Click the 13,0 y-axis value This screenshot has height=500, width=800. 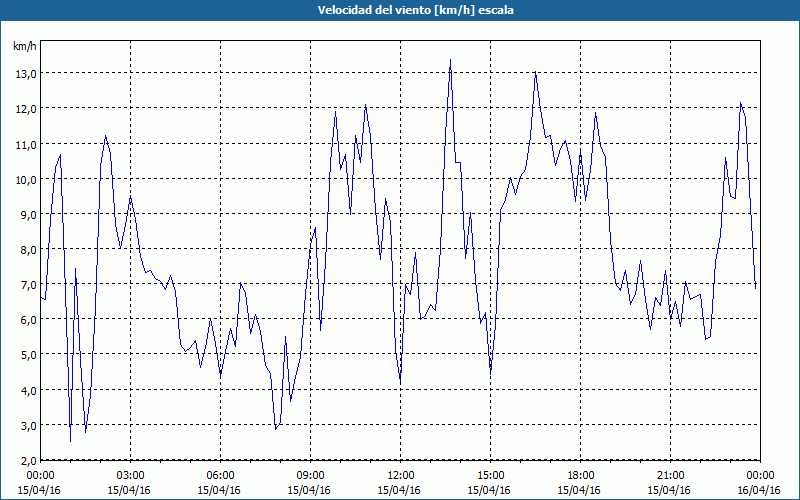tap(27, 73)
